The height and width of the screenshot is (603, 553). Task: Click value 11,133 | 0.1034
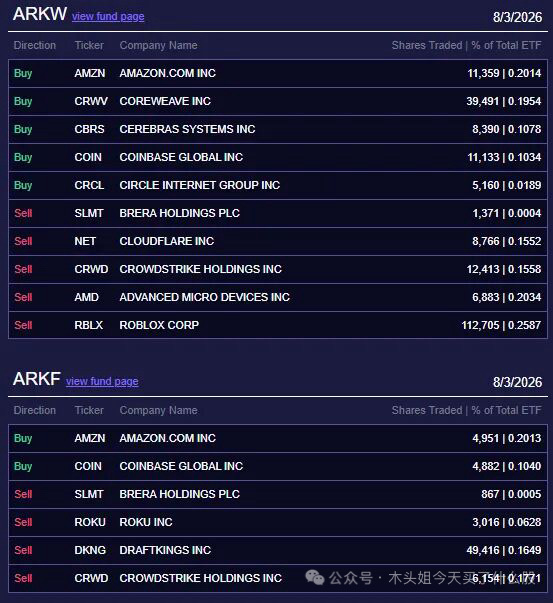(504, 157)
